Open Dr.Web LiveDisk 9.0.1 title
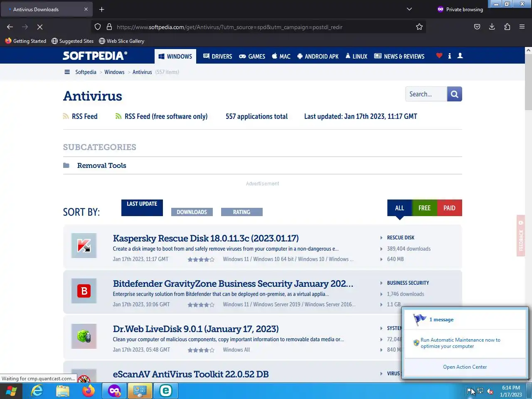 [196, 329]
